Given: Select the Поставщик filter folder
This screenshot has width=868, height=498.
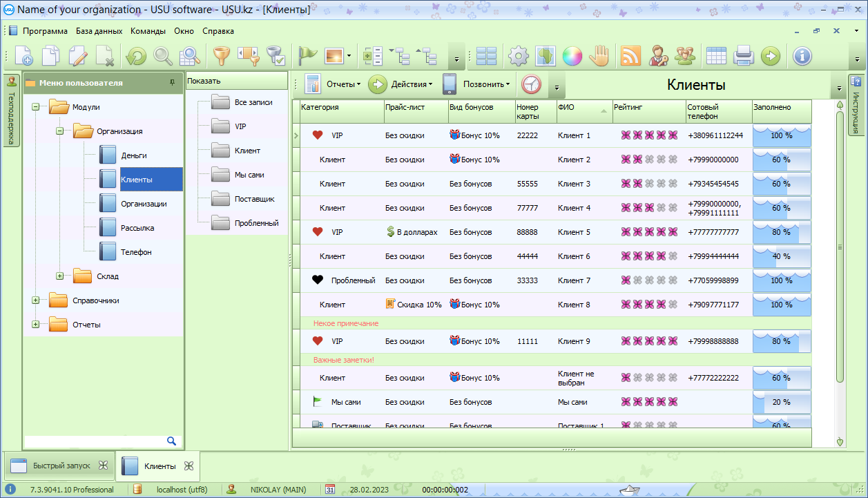Looking at the screenshot, I should point(254,199).
